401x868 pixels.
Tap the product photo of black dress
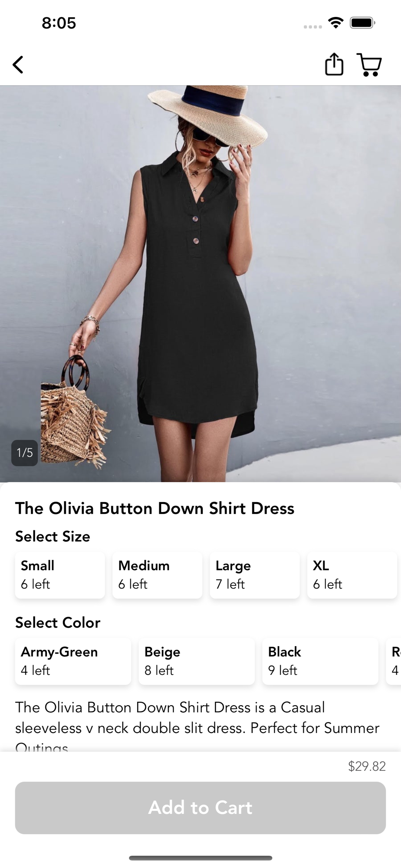[200, 284]
